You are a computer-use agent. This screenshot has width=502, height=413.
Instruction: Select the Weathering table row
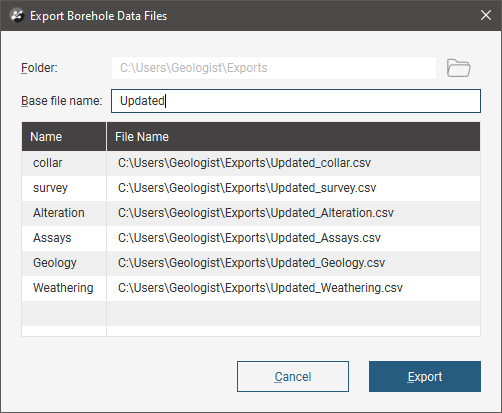point(251,288)
